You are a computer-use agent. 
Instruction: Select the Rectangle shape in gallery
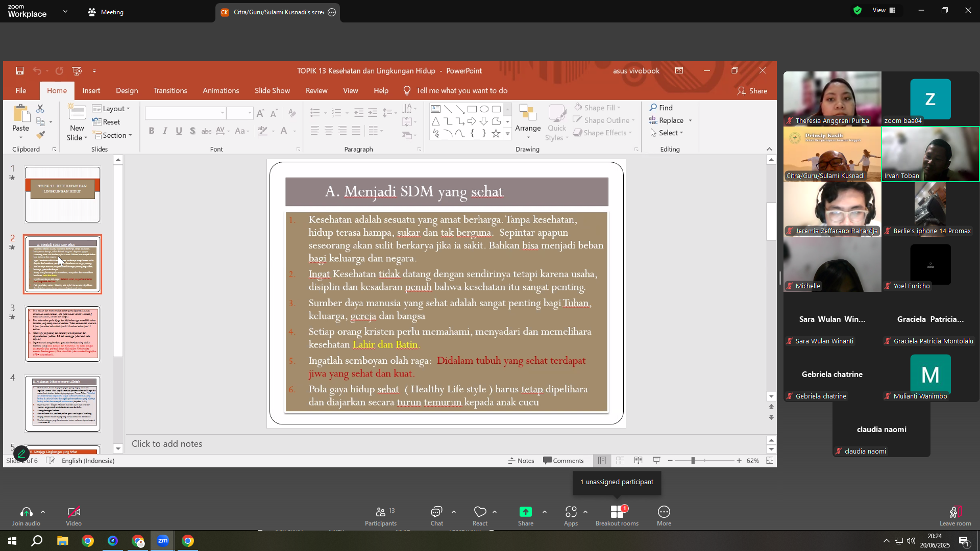click(x=472, y=109)
